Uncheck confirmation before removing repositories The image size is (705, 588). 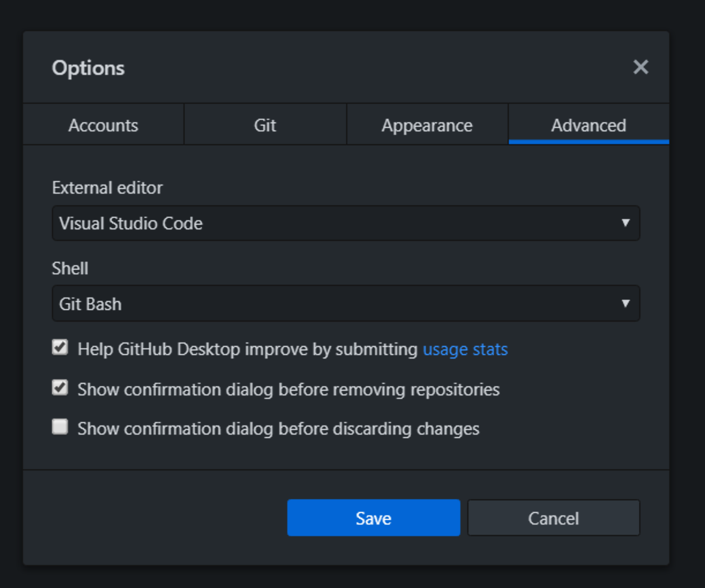(60, 387)
